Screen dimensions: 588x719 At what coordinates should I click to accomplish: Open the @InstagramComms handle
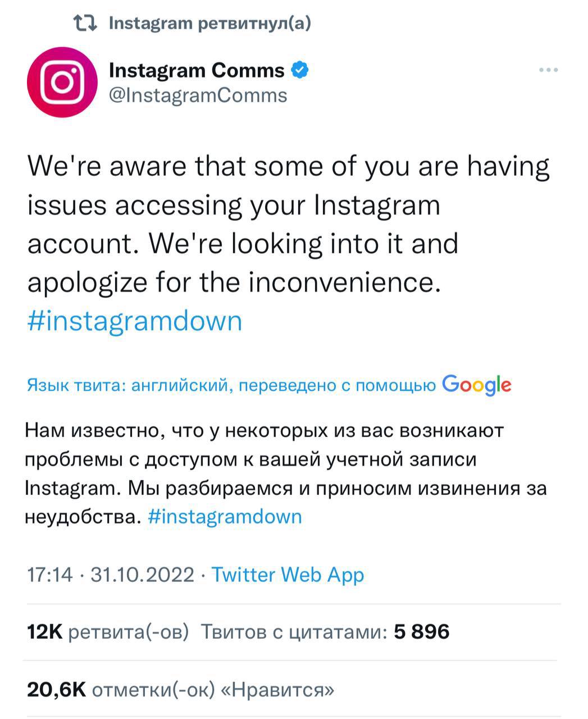coord(198,95)
